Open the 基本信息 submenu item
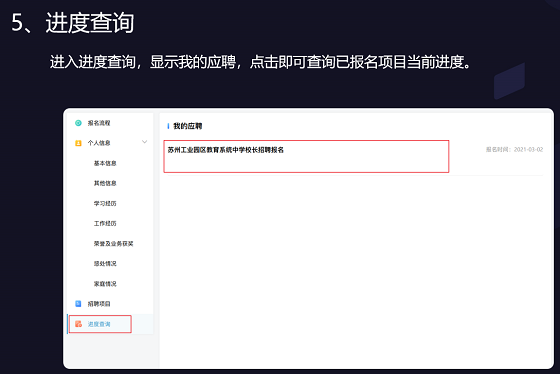Viewport: 560px width, 374px height. tap(105, 163)
